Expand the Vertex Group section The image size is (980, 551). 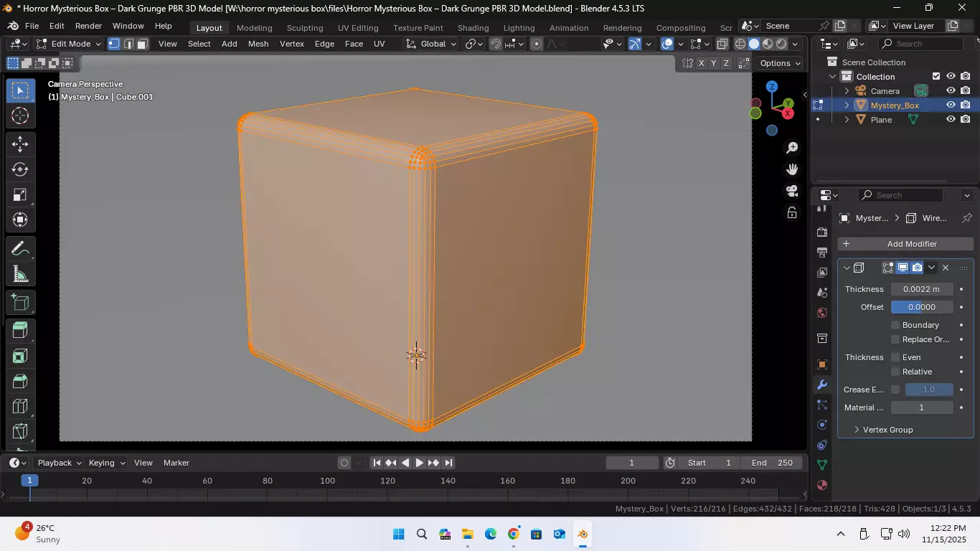point(887,430)
